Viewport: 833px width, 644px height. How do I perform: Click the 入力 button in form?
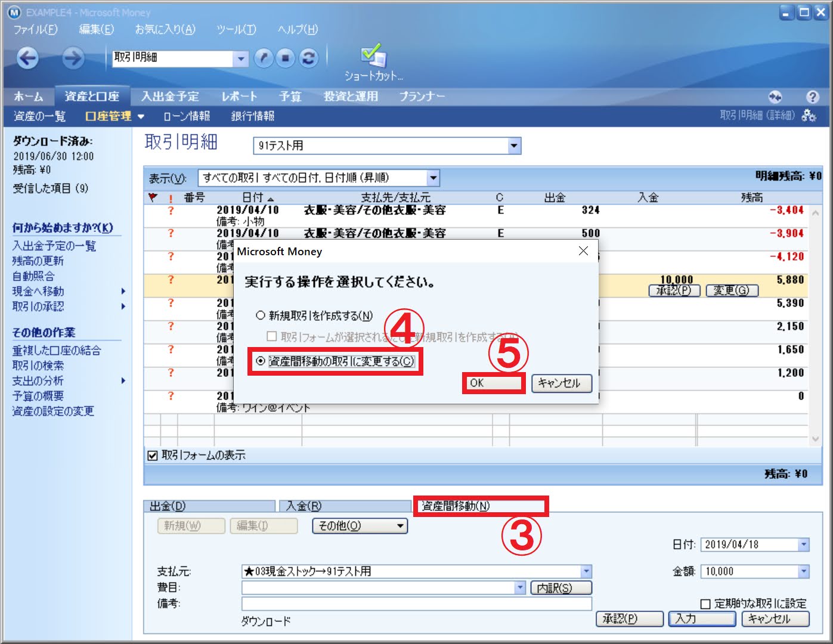702,619
